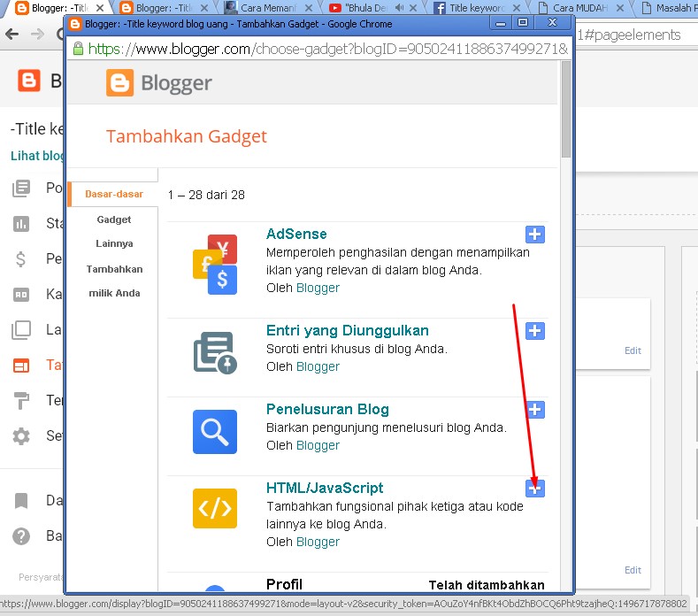Click the Blogger logo in popup header
Image resolution: width=698 pixels, height=616 pixels.
pyautogui.click(x=159, y=83)
